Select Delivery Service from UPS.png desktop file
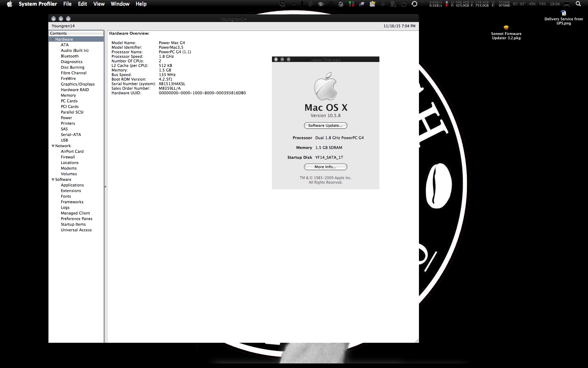Image resolution: width=588 pixels, height=368 pixels. [x=563, y=18]
